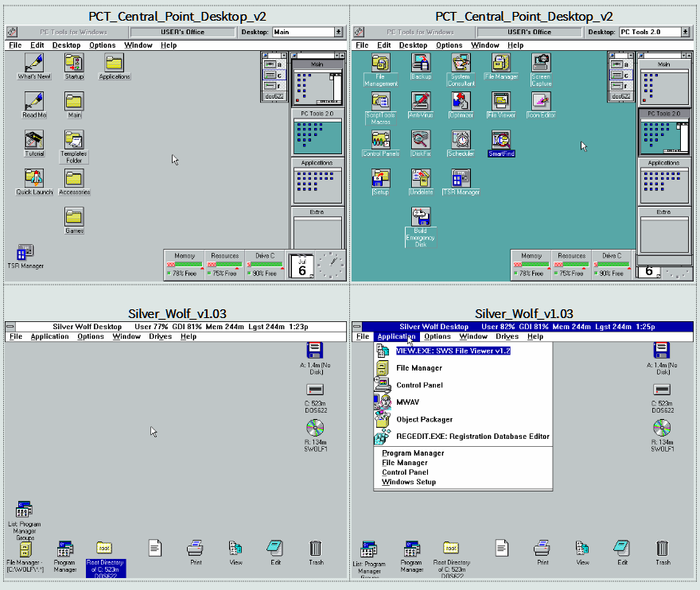Click View icon in Silver Wolf window showing 1:25p
Viewport: 700px width, 590px height.
click(582, 553)
